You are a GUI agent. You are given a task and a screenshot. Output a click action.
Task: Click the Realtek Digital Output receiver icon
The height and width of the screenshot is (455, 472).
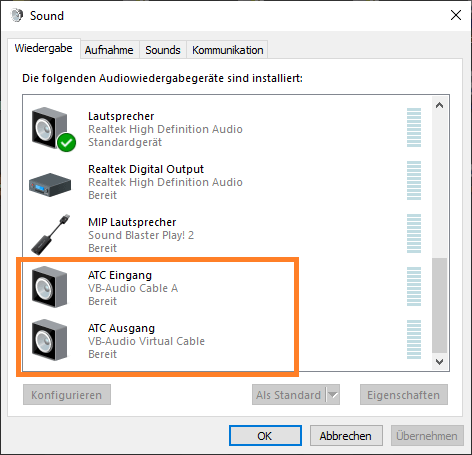point(50,184)
